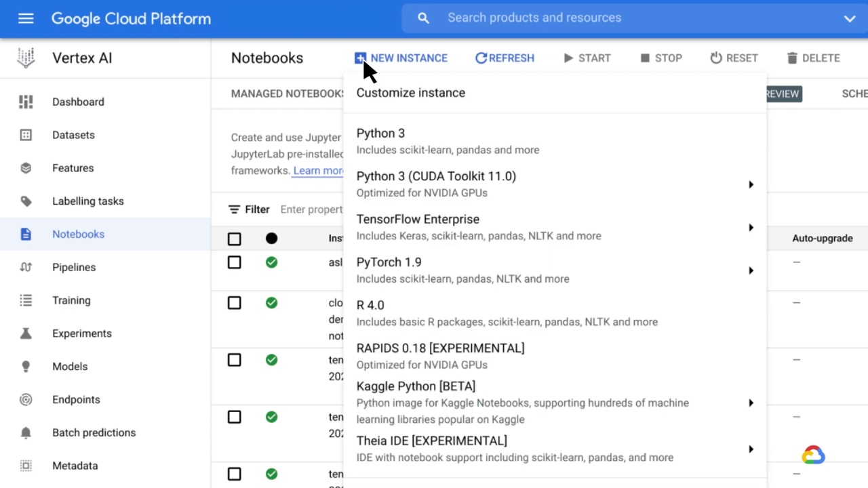Click green status check of 'clo' row
868x488 pixels.
pos(271,303)
